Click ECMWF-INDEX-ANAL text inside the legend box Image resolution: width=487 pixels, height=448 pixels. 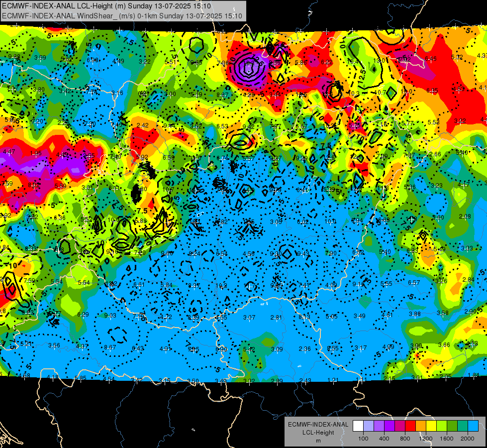pos(318,425)
